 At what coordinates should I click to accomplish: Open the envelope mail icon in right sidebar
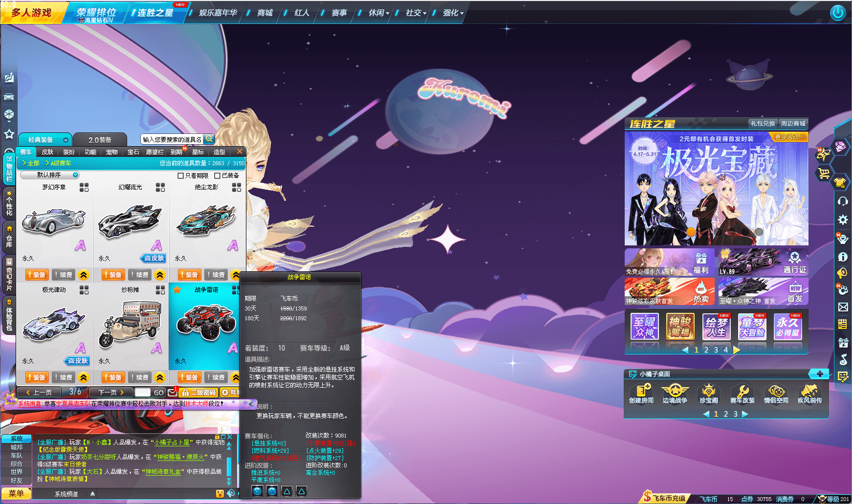point(843,307)
